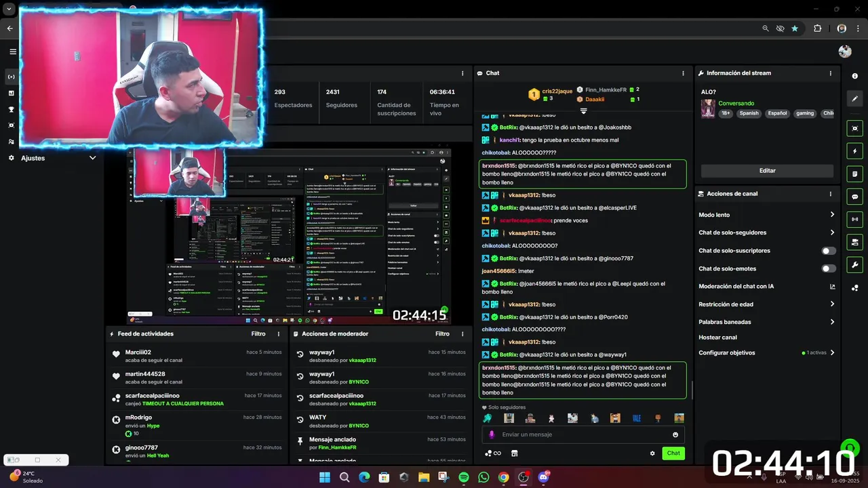
Task: Click the Conversando category link
Action: (736, 104)
